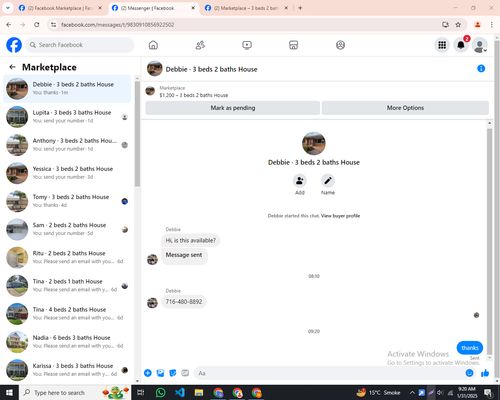Open conversation information icon
Image resolution: width=500 pixels, height=400 pixels.
(481, 68)
